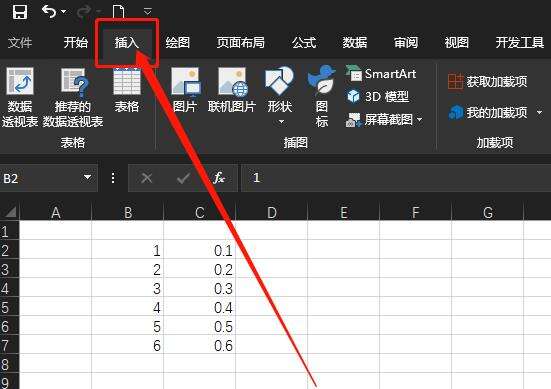Insert a 3D 模型
The image size is (551, 389).
click(x=378, y=97)
